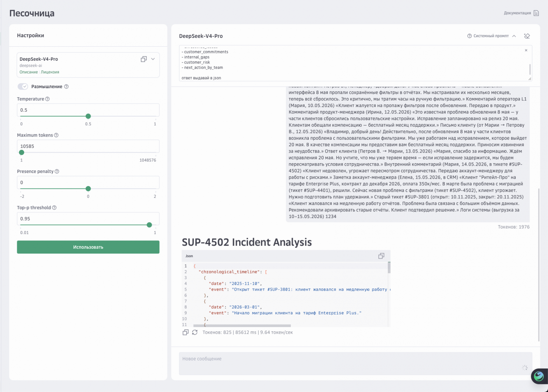Viewport: 548px width, 392px height.
Task: Open the Лицензия link
Action: pyautogui.click(x=50, y=72)
